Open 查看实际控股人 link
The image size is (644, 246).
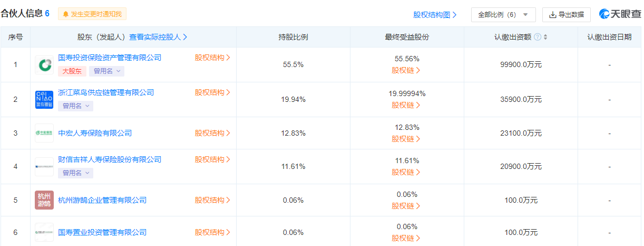pyautogui.click(x=158, y=37)
